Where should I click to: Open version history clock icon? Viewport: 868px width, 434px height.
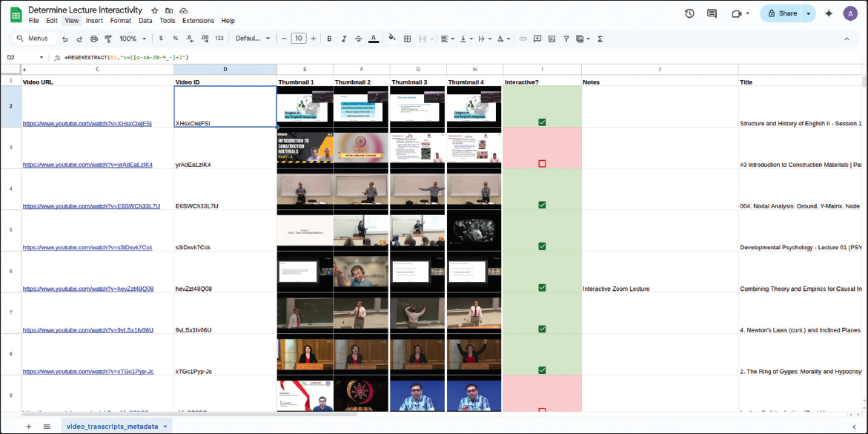689,13
